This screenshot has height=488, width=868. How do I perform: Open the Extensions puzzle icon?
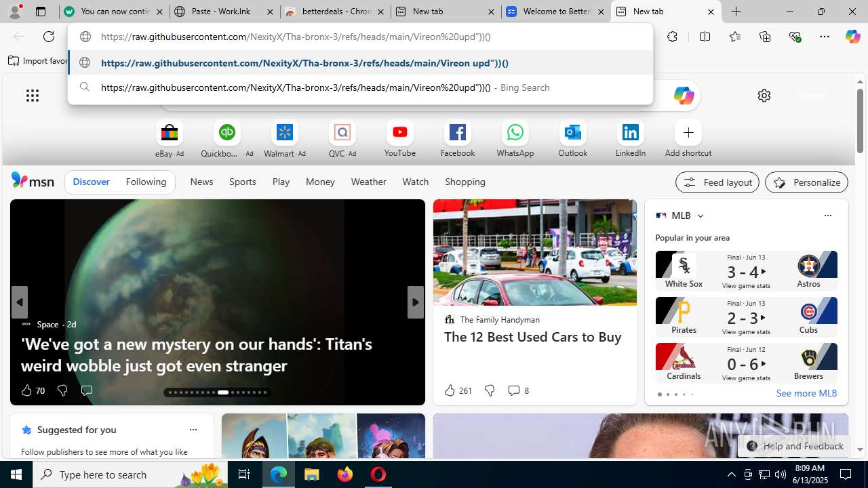(672, 37)
